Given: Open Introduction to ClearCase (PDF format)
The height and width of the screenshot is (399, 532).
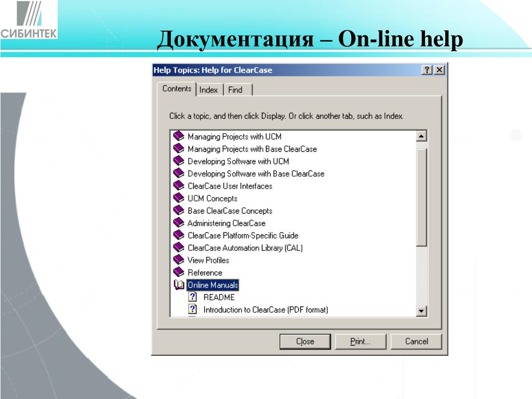Looking at the screenshot, I should tap(265, 310).
